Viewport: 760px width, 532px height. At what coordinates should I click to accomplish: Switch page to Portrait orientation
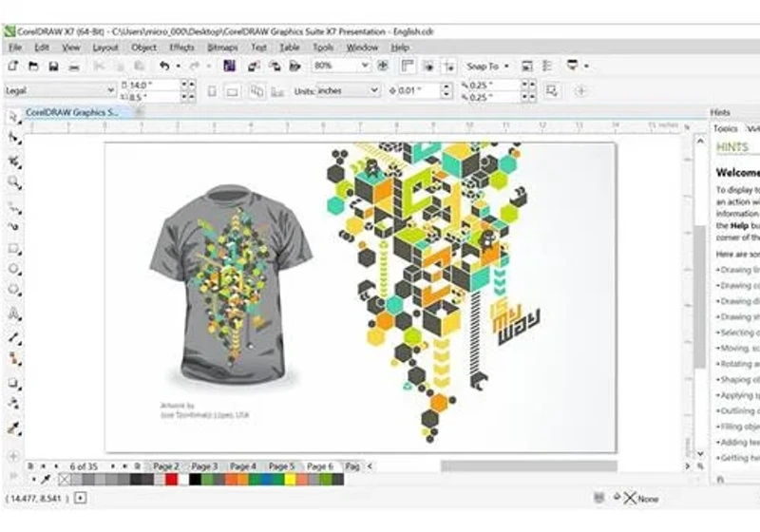coord(212,90)
